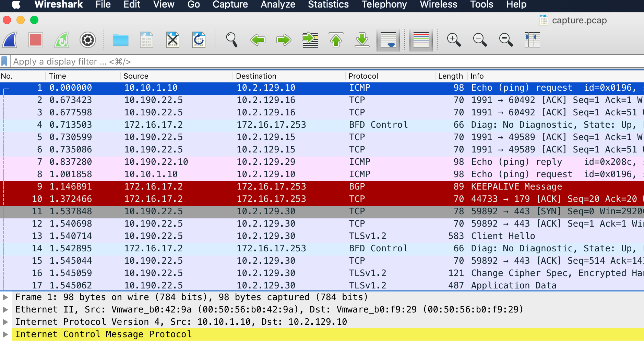644x353 pixels.
Task: Expand the Ethernet II details
Action: point(6,309)
